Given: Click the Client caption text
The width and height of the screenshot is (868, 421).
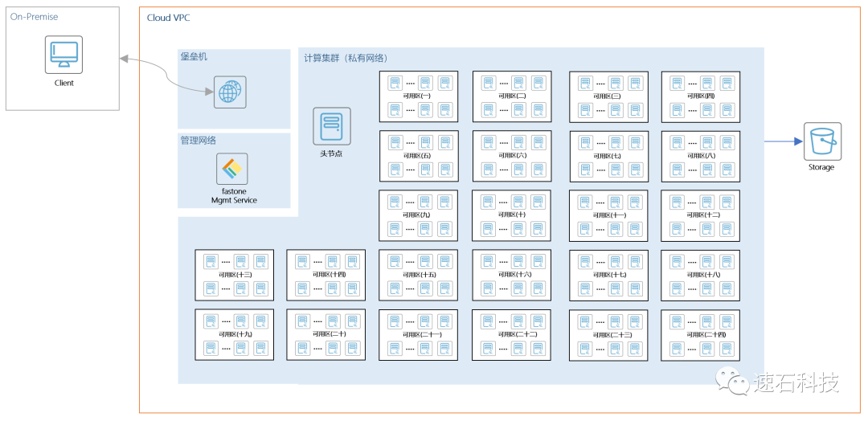Looking at the screenshot, I should coord(63,83).
